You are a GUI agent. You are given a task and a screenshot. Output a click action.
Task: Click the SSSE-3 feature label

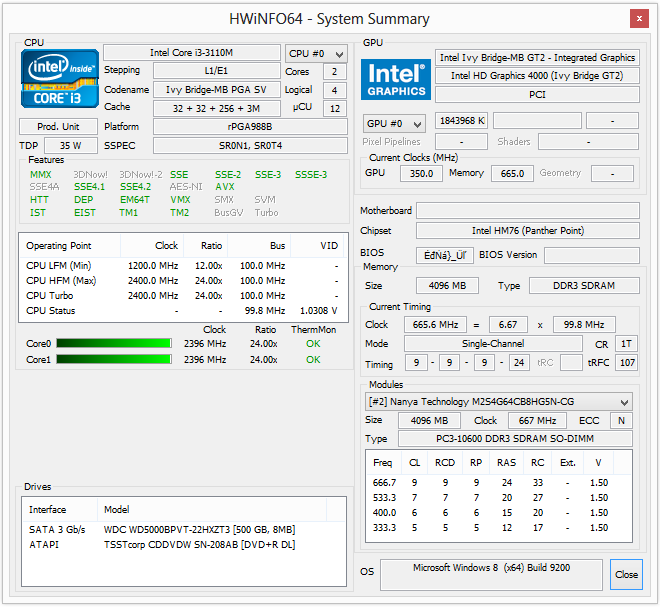click(311, 175)
